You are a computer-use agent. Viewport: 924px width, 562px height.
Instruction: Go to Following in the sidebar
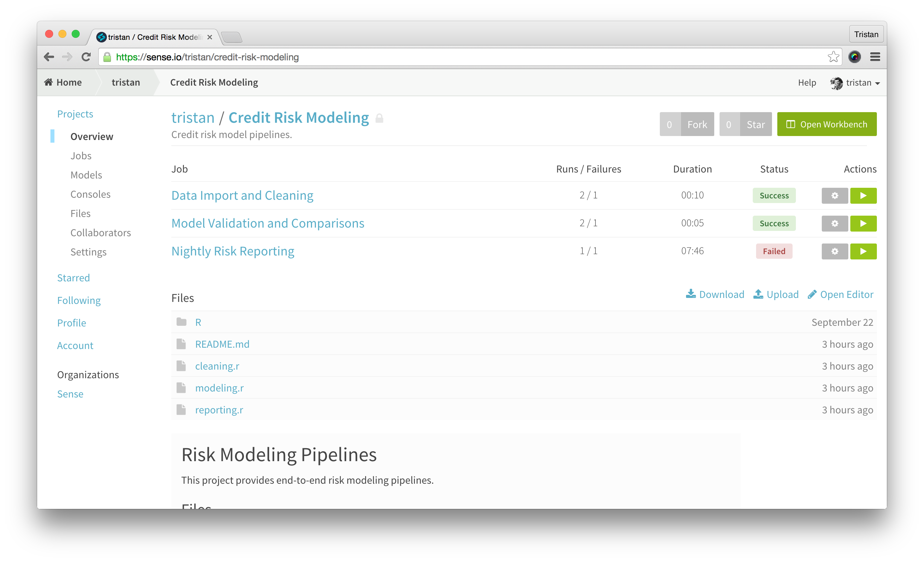pos(79,300)
